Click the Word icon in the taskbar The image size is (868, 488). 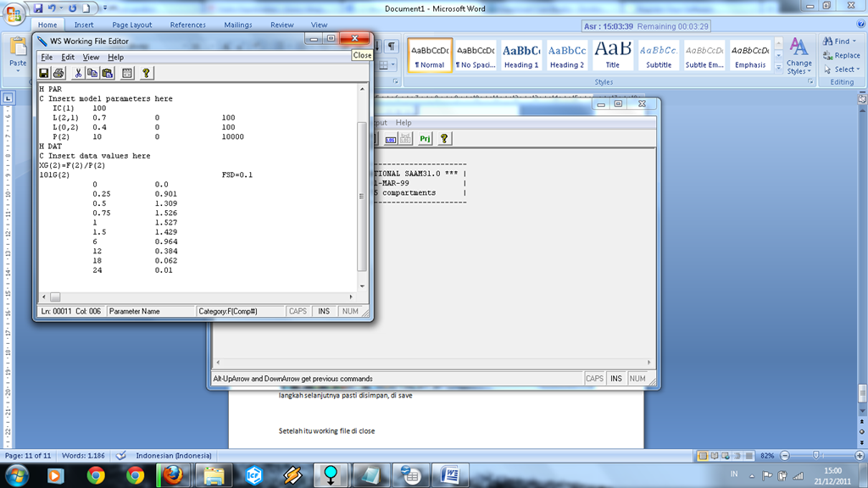450,475
